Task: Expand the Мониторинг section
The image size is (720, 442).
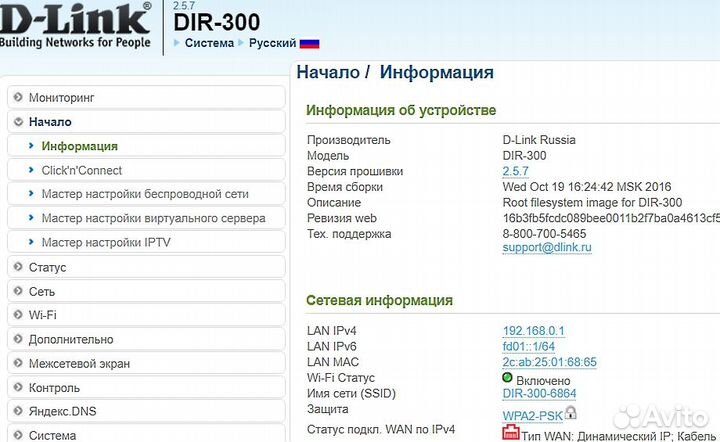Action: point(146,97)
